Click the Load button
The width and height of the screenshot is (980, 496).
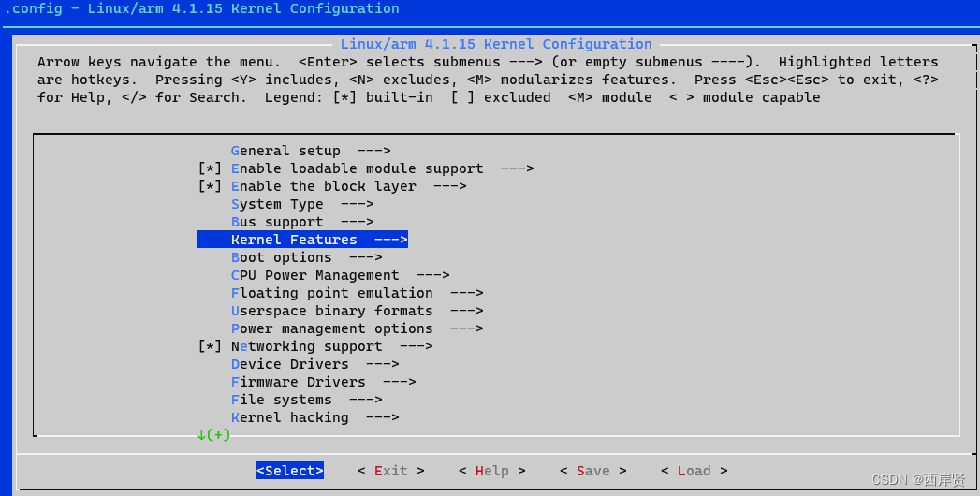click(694, 471)
